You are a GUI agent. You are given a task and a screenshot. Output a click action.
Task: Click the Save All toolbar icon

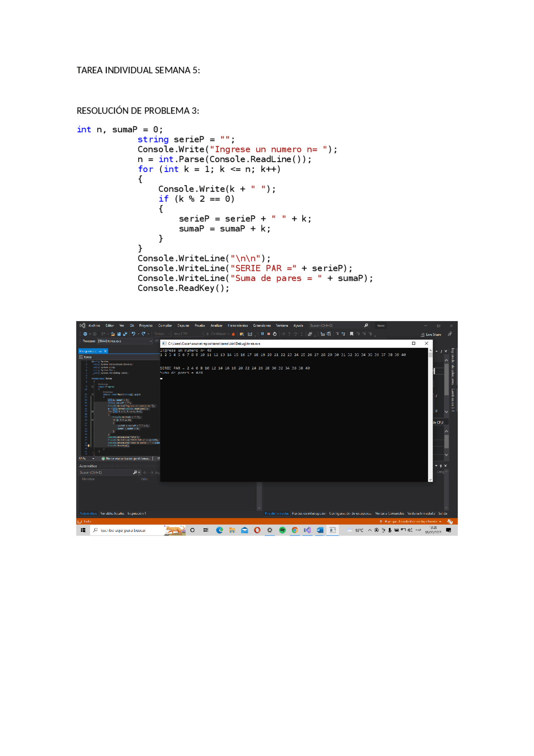[x=125, y=334]
